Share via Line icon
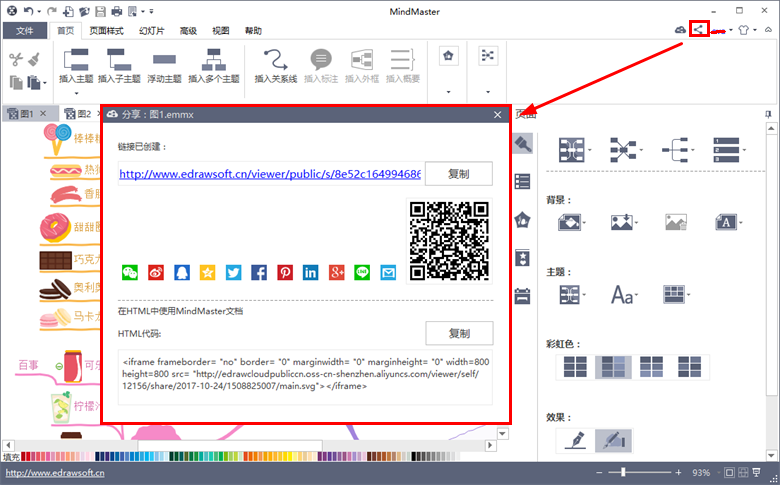 362,273
